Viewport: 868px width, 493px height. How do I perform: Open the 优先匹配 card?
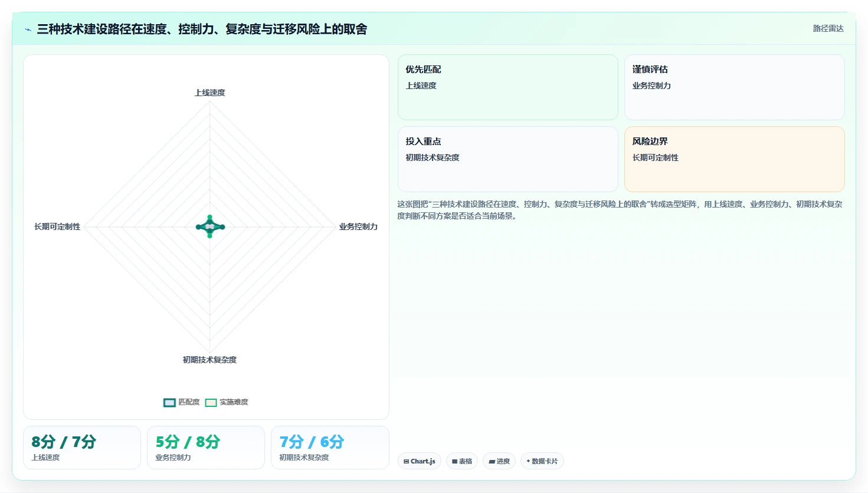[508, 87]
